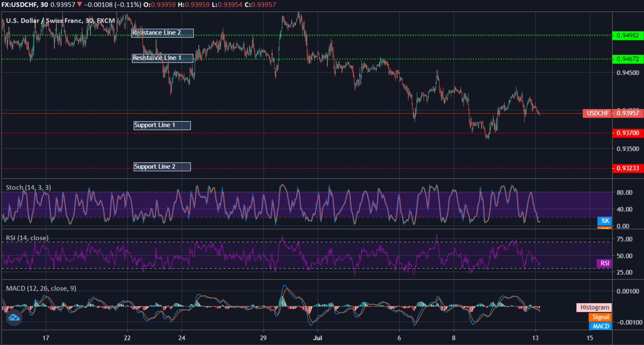Open the MACD (12, 26, close, 9) title
Viewport: 644px width, 345px height.
coord(41,288)
